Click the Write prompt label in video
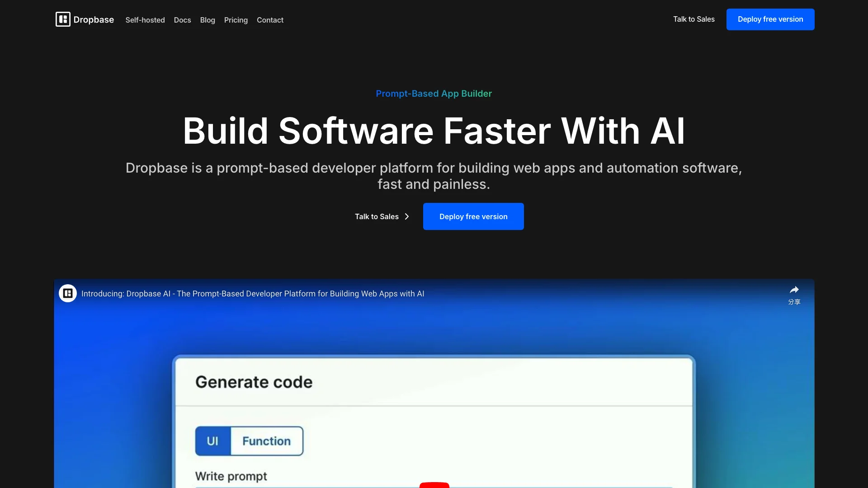Image resolution: width=868 pixels, height=488 pixels. pos(231,476)
